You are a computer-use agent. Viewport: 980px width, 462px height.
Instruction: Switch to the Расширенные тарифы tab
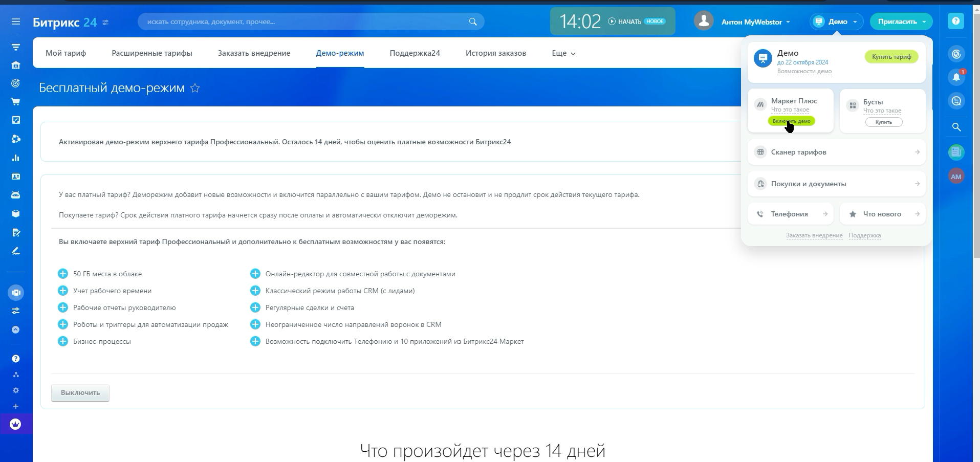152,53
